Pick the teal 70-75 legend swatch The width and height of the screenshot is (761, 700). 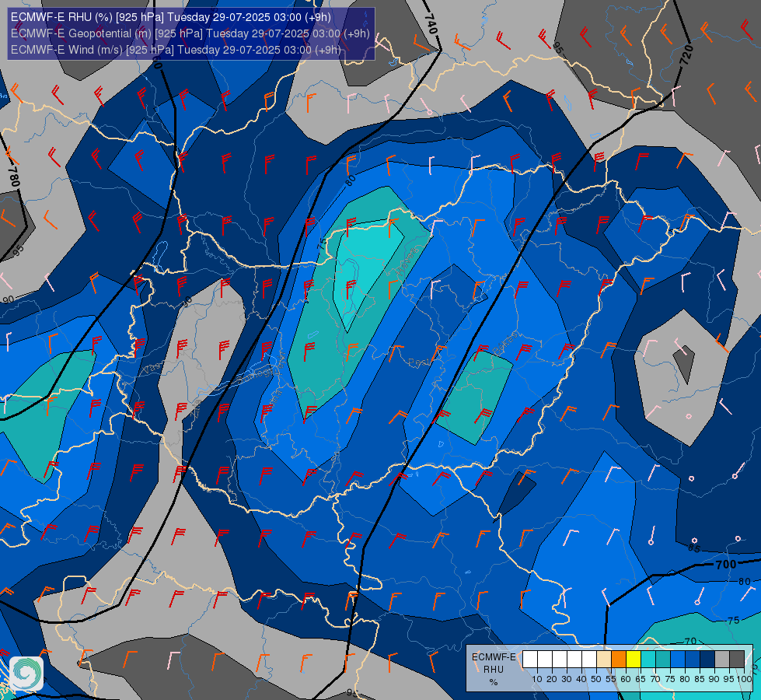[663, 660]
